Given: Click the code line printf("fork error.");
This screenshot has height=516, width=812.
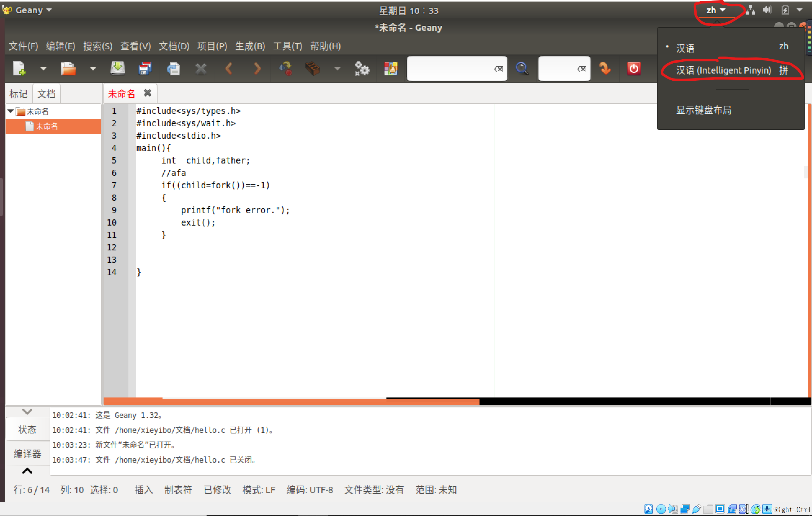Looking at the screenshot, I should [x=235, y=210].
